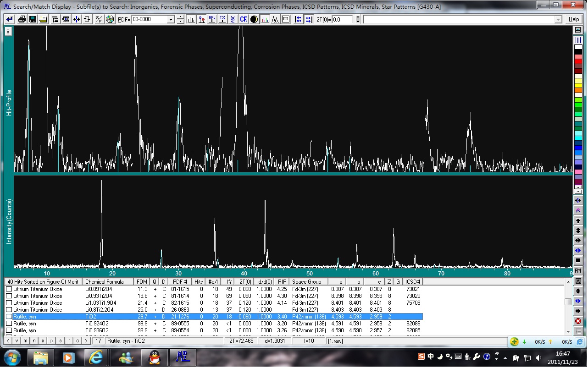This screenshot has width=588, height=368.
Task: Click the return arrow icon in toolbar
Action: tap(9, 19)
